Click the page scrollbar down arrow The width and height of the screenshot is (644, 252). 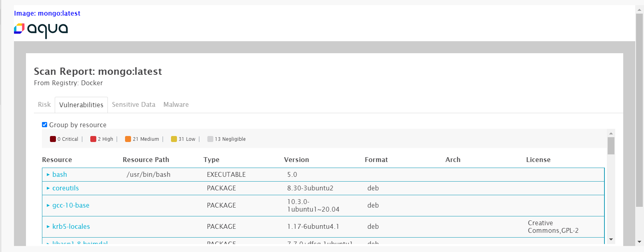639,242
